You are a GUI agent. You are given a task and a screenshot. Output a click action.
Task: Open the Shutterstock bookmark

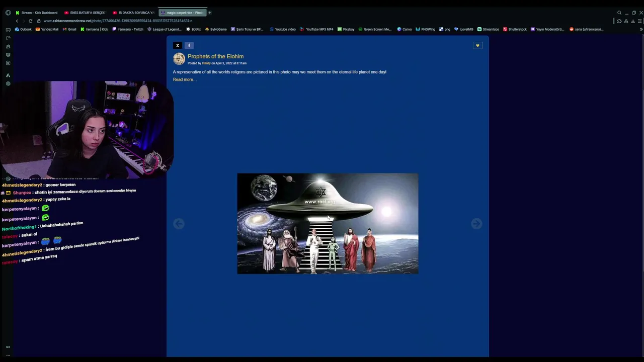pos(515,29)
